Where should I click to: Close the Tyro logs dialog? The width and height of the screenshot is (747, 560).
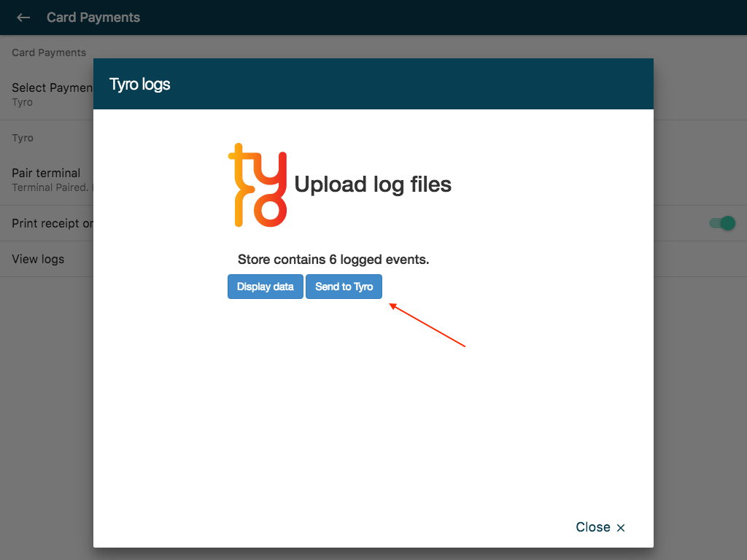click(x=600, y=527)
